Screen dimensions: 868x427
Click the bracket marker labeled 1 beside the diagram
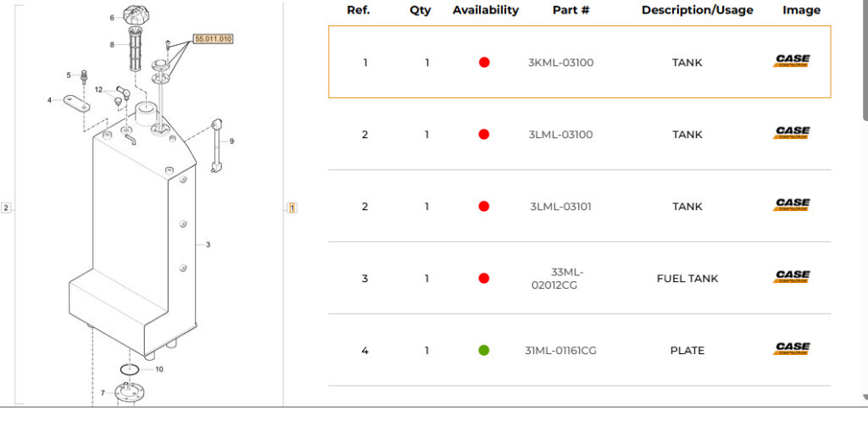point(292,208)
